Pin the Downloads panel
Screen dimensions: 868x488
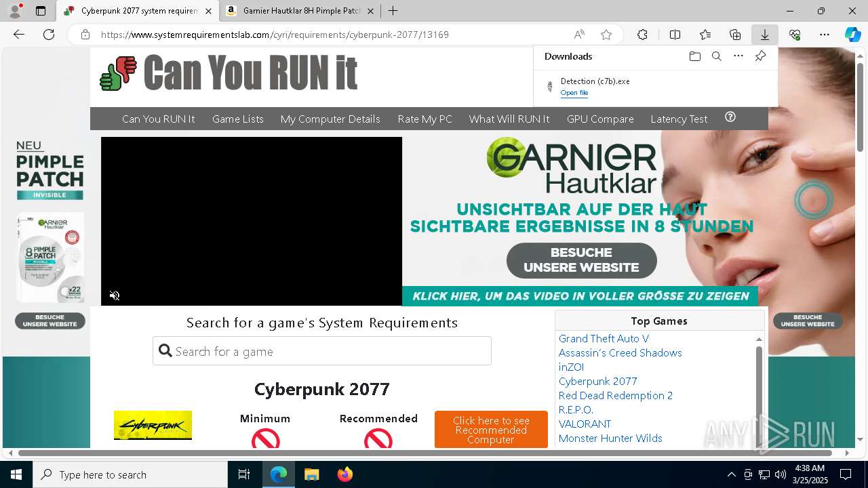point(760,56)
